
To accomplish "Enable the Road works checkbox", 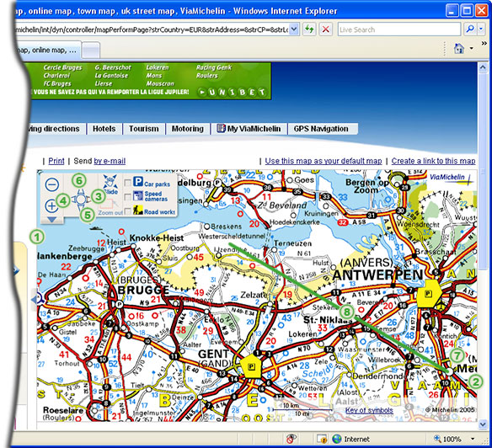I will (127, 211).
